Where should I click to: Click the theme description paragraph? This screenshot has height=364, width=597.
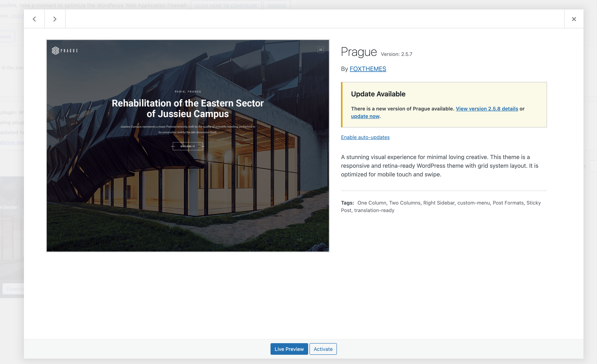440,166
